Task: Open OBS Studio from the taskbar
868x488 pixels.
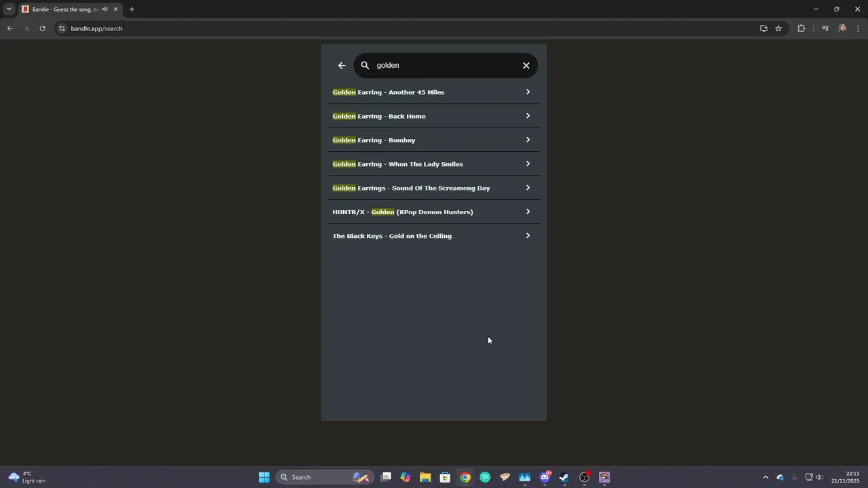Action: coord(585,477)
